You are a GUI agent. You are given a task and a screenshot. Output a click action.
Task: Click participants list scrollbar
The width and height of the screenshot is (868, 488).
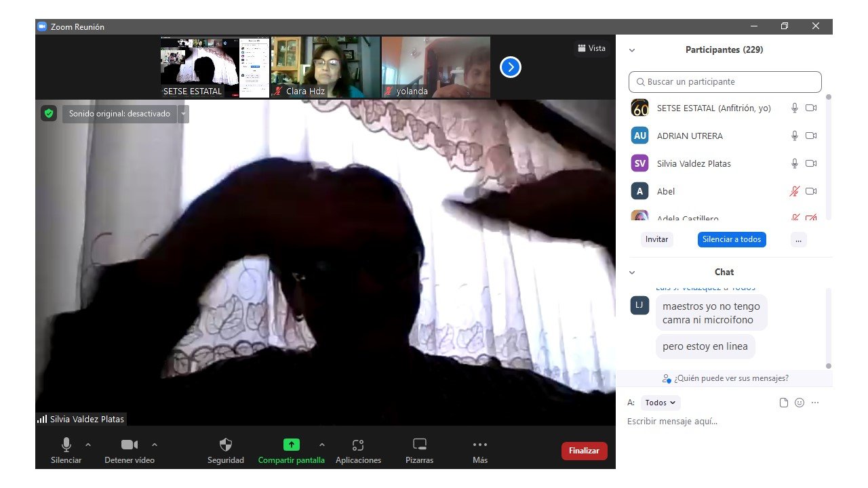click(x=828, y=157)
